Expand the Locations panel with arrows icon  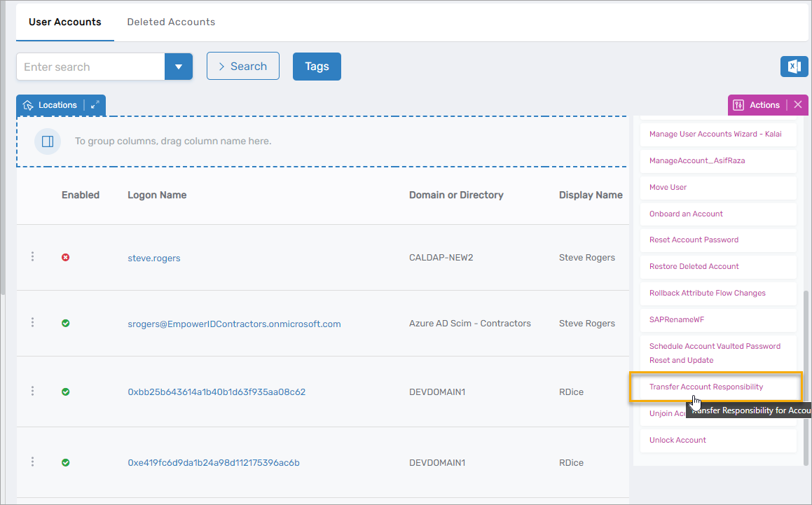pos(95,105)
